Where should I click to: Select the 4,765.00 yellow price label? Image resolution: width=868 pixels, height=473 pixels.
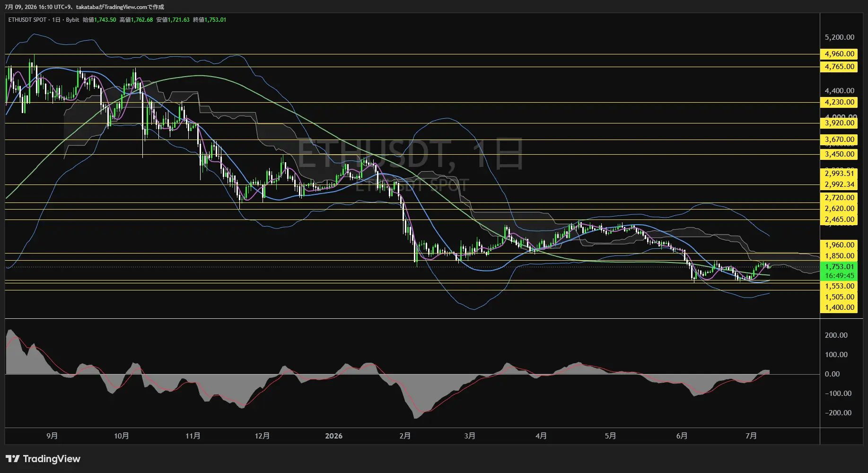click(x=839, y=67)
